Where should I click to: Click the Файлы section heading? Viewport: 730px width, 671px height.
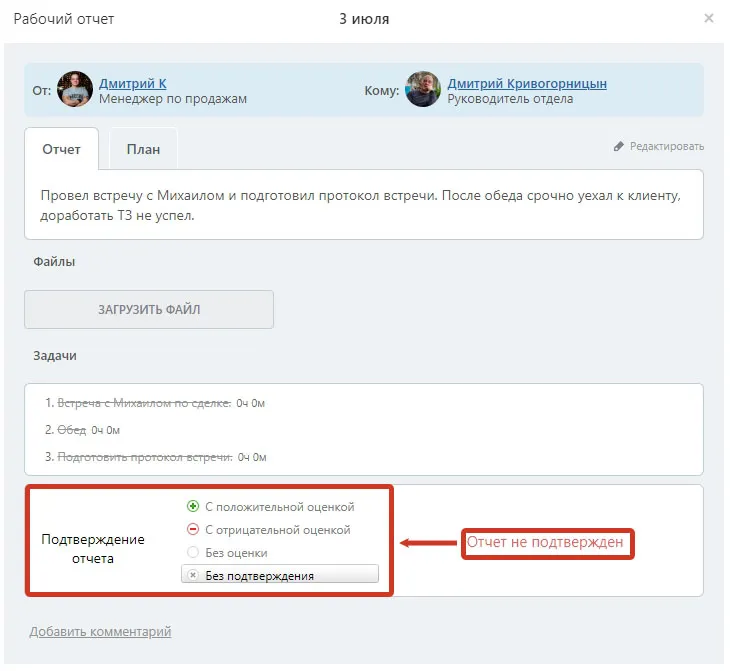(x=54, y=262)
